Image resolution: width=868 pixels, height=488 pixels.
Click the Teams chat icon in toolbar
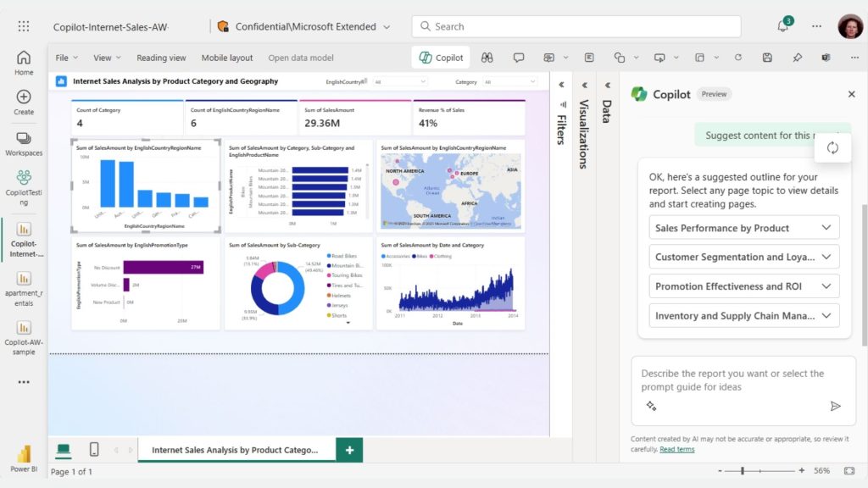point(826,58)
